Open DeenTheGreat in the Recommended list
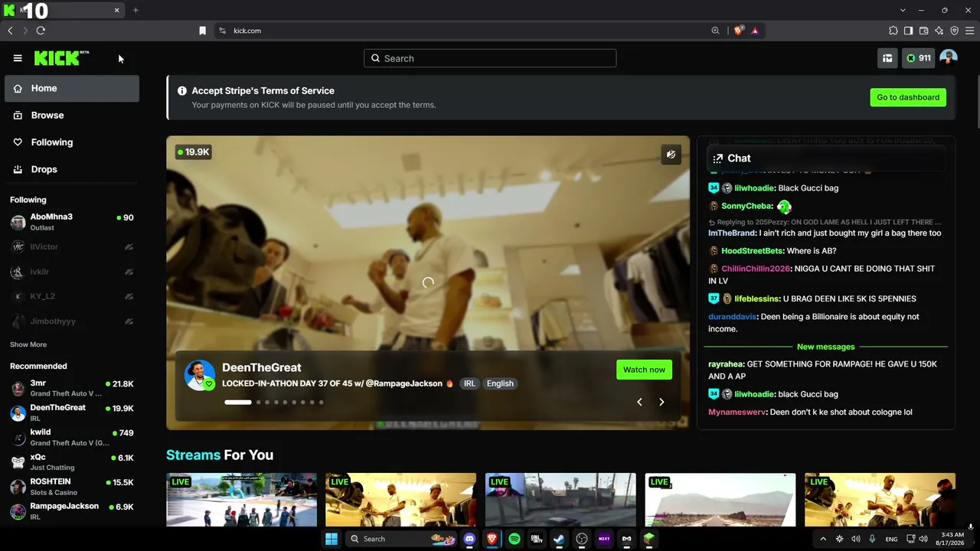This screenshot has height=551, width=980. (72, 412)
